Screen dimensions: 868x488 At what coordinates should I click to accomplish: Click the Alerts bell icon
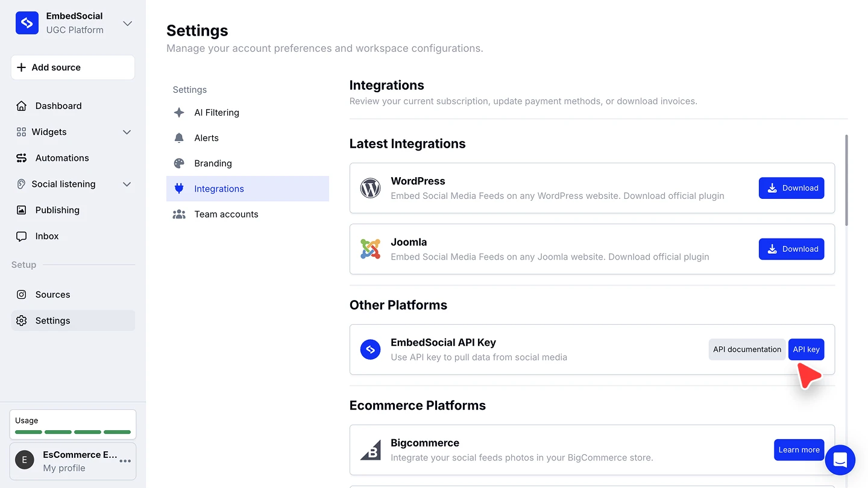(x=179, y=138)
